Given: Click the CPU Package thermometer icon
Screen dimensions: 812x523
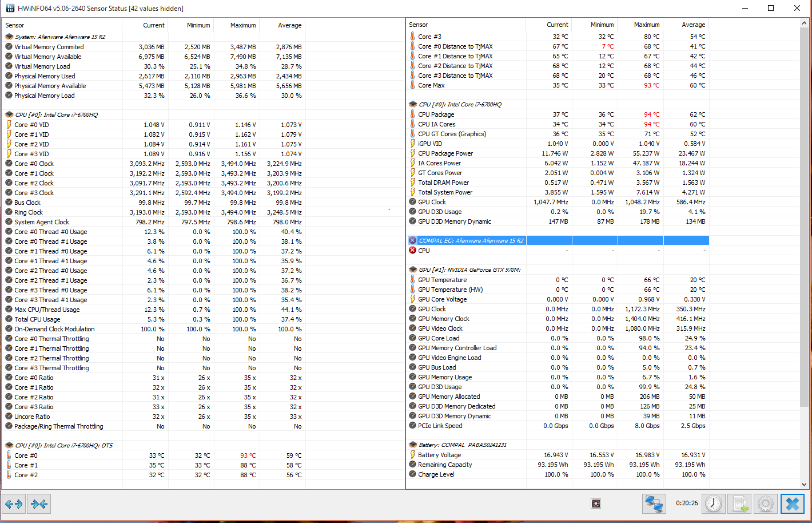Looking at the screenshot, I should pos(413,114).
